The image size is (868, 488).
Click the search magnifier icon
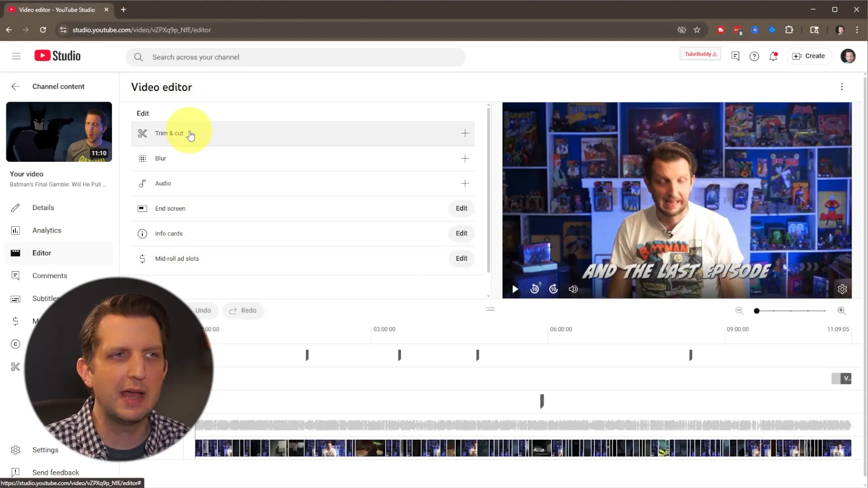pyautogui.click(x=138, y=57)
